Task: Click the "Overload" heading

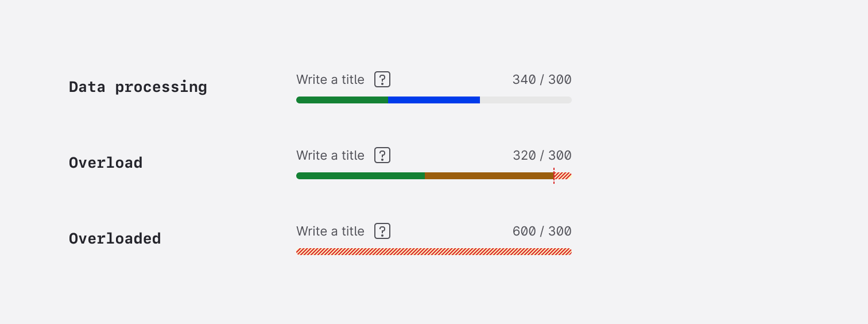Action: click(106, 163)
